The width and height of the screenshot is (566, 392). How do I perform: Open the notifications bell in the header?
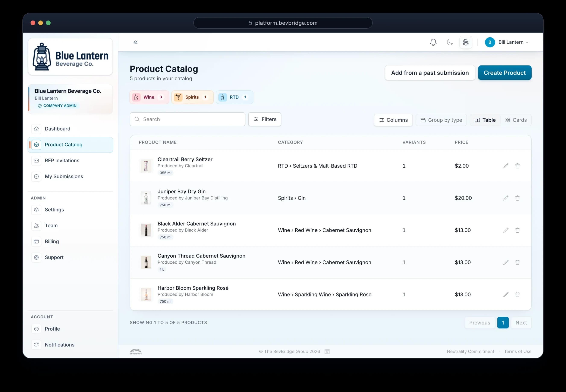pos(433,42)
